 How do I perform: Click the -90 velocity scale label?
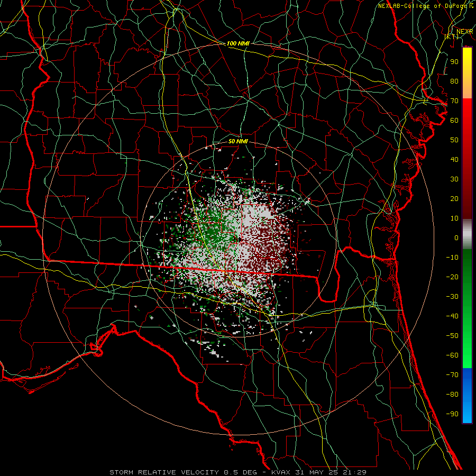[452, 414]
